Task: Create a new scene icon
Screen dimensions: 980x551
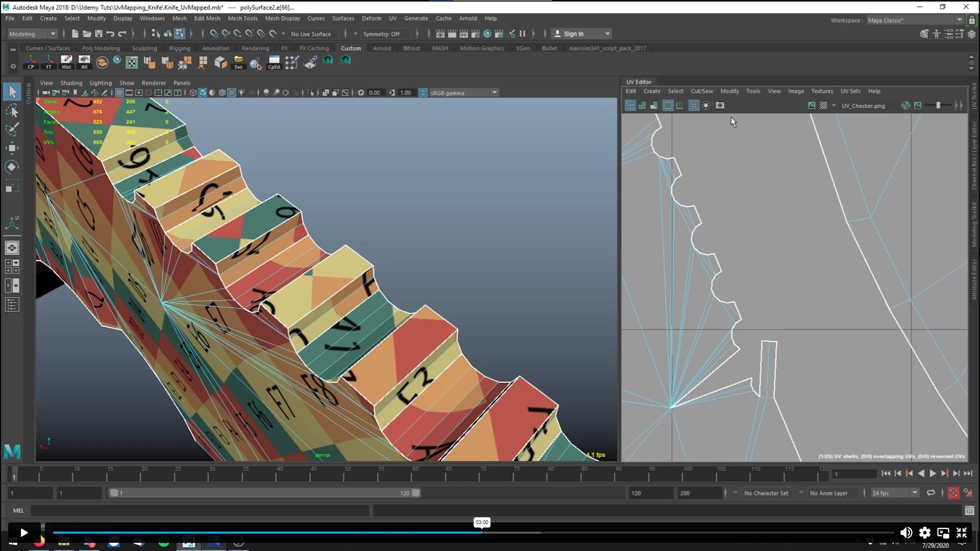Action: 75,34
